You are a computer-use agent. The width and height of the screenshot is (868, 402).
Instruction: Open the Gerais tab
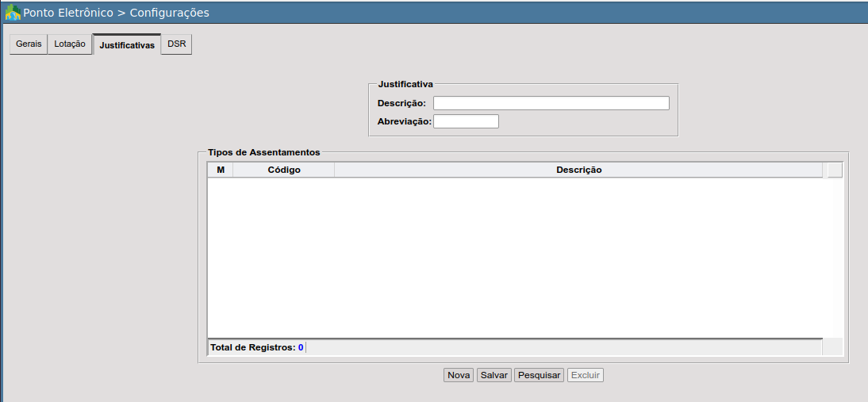click(29, 44)
